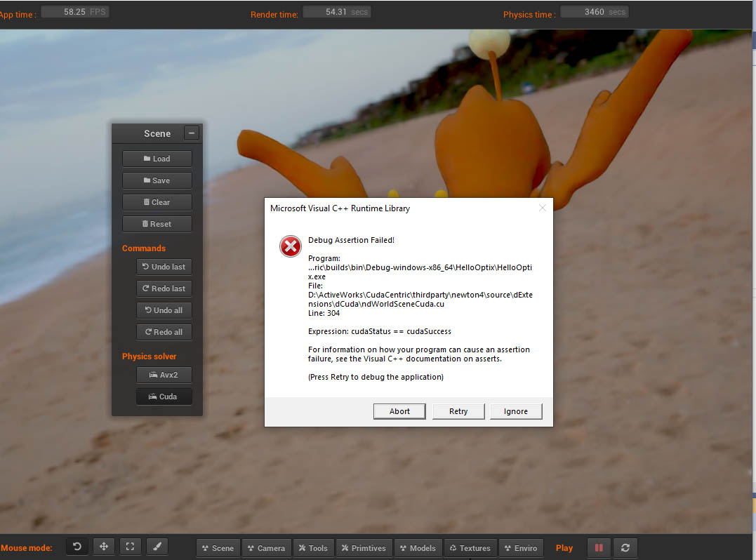Enable the Avx2 physics solver
756x560 pixels.
164,375
